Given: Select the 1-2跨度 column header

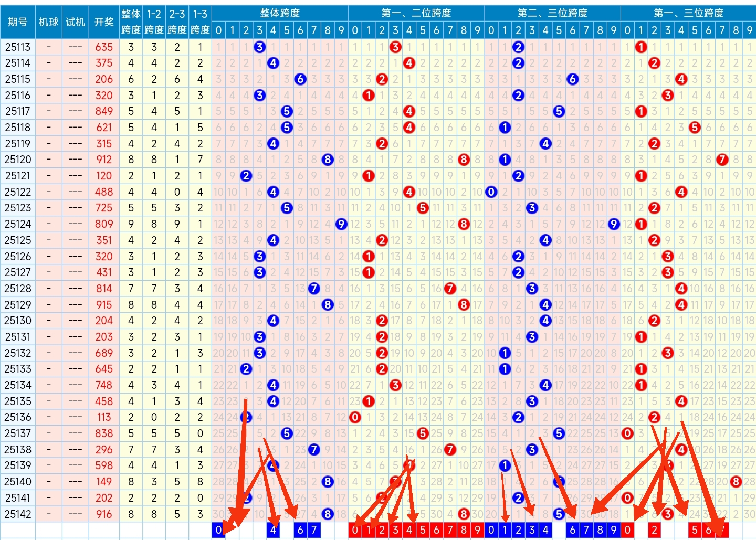Looking at the screenshot, I should [x=154, y=22].
